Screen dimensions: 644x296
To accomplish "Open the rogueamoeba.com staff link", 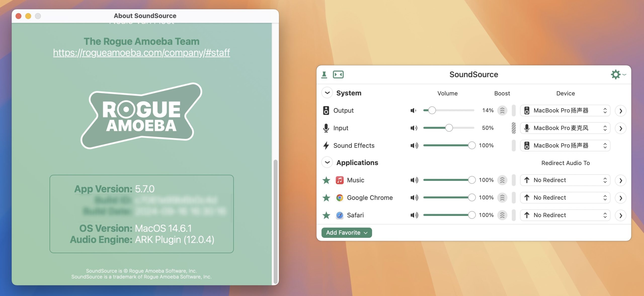I will [141, 53].
